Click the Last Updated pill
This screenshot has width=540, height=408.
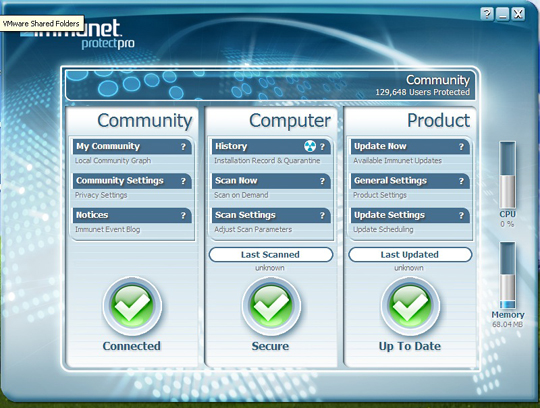[410, 255]
